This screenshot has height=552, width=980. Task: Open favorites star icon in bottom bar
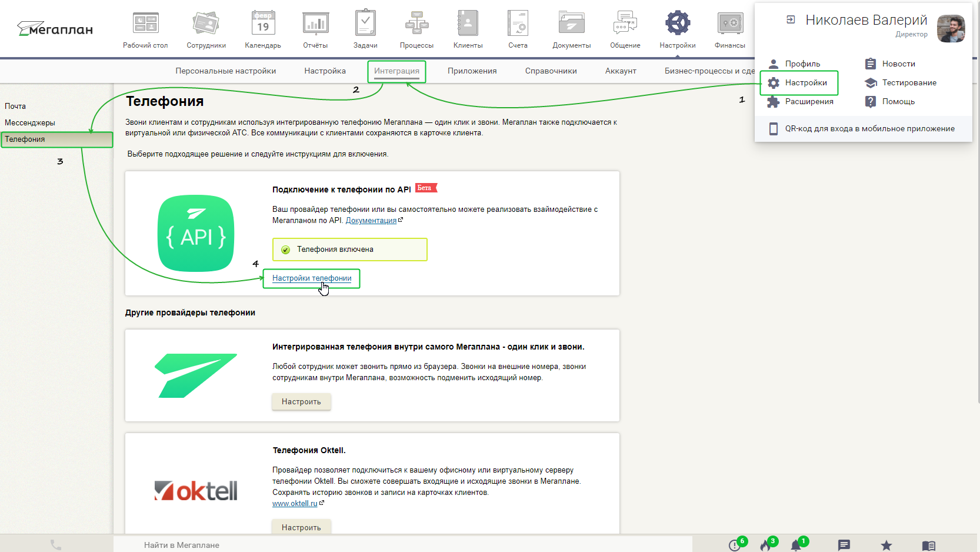point(886,545)
